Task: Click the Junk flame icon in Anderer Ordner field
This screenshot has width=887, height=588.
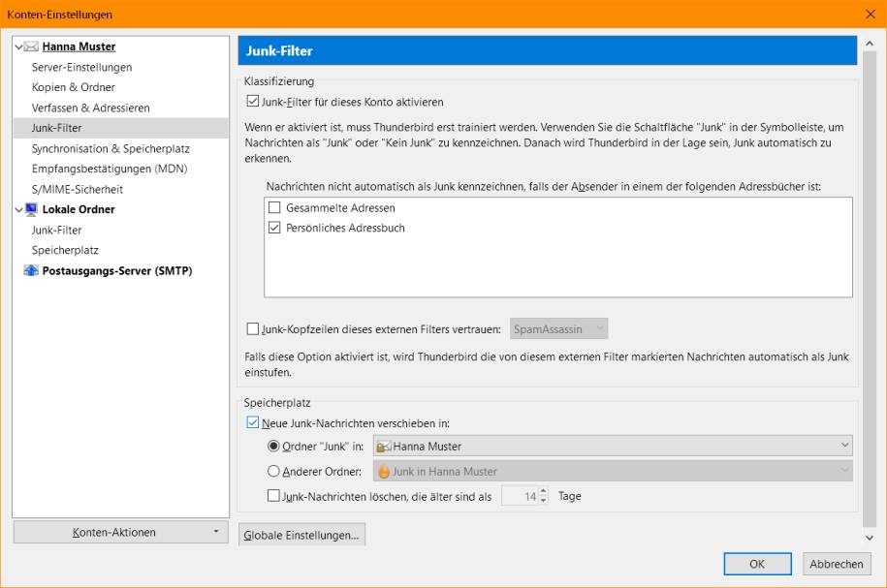Action: pyautogui.click(x=384, y=471)
